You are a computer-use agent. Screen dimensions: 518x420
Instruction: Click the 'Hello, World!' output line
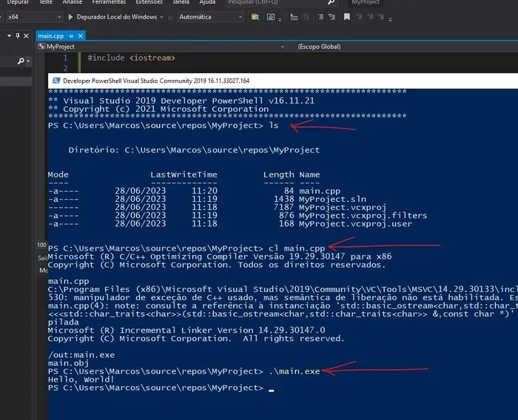tap(81, 379)
